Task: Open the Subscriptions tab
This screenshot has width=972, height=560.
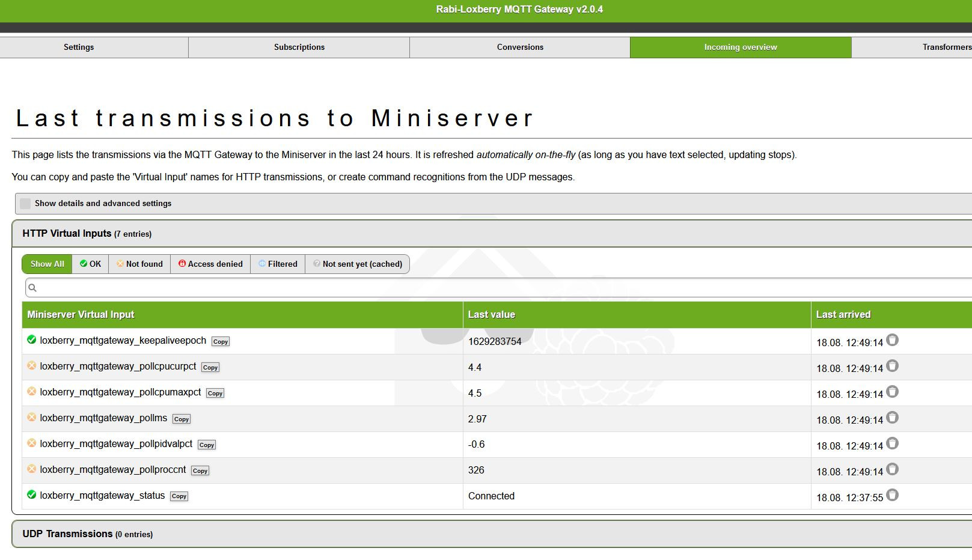Action: pyautogui.click(x=299, y=47)
